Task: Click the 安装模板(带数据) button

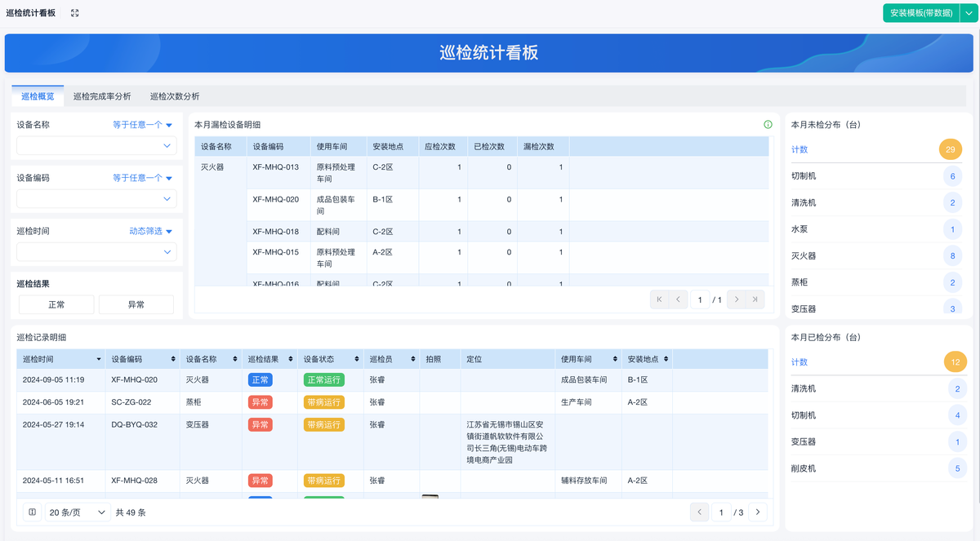Action: 920,13
